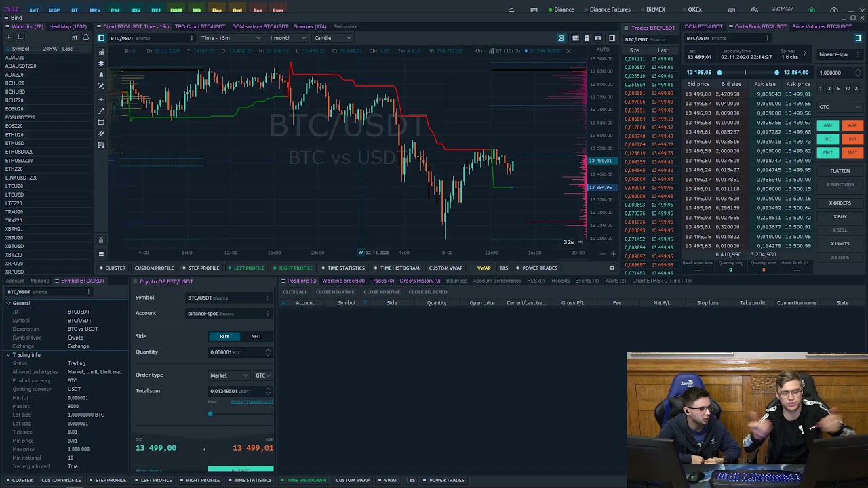Toggle the DOM panel layout icon at top right
868x488 pixels.
[858, 38]
